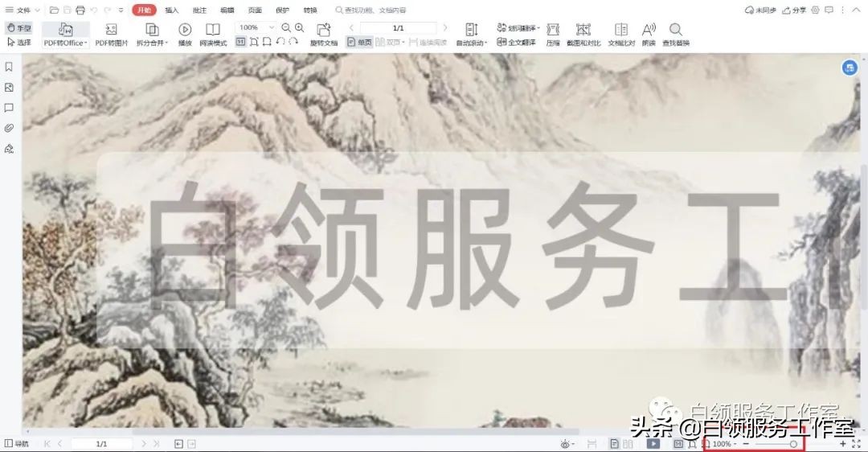Screen dimensions: 868x452
Task: Collapse the ribbon with the up chevron
Action: pos(857,10)
